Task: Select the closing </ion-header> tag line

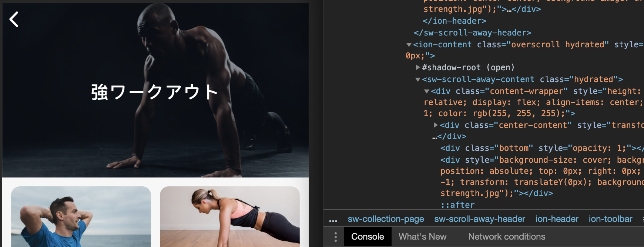Action: (x=455, y=21)
